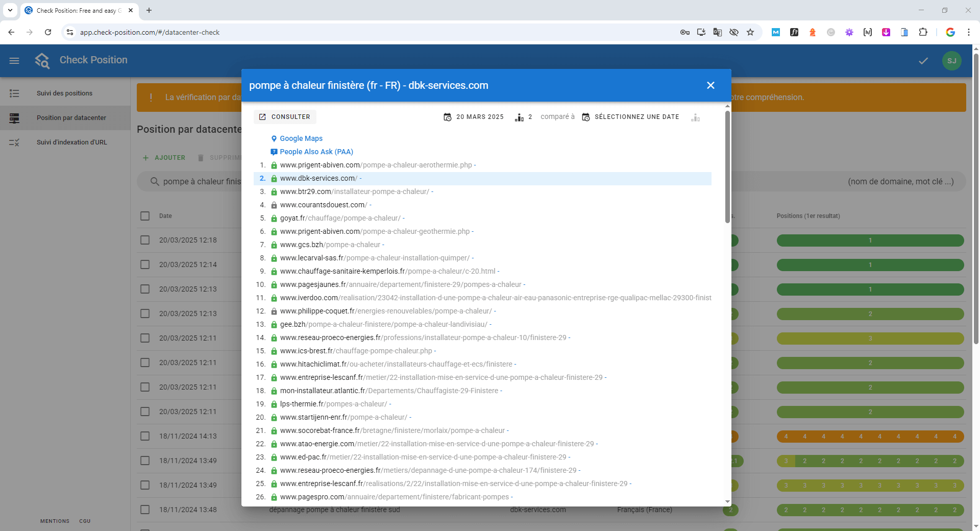This screenshot has height=531, width=980.
Task: Select result 10 www.pagesjaunes.fr
Action: pyautogui.click(x=401, y=284)
